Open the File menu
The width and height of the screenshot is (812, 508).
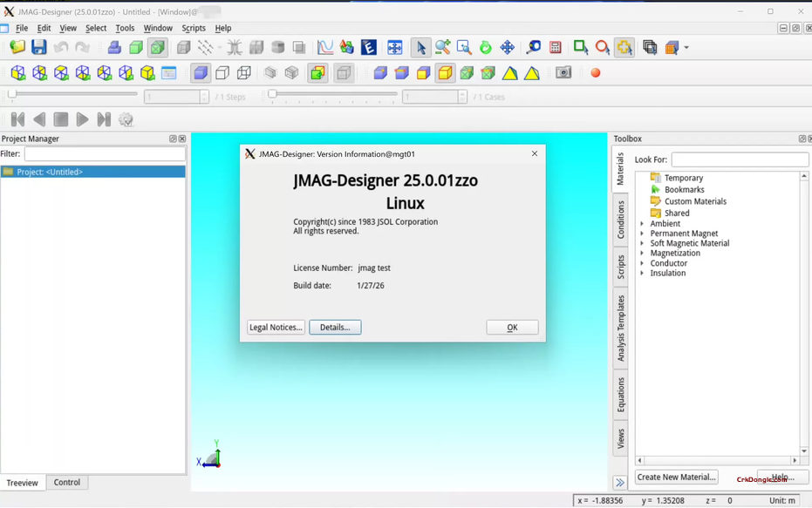22,28
